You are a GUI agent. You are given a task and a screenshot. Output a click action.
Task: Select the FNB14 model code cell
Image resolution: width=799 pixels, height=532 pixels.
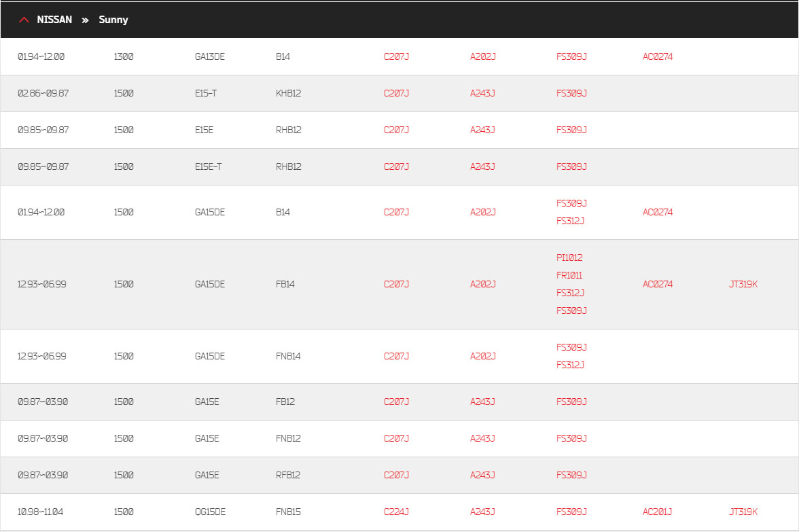pos(288,356)
